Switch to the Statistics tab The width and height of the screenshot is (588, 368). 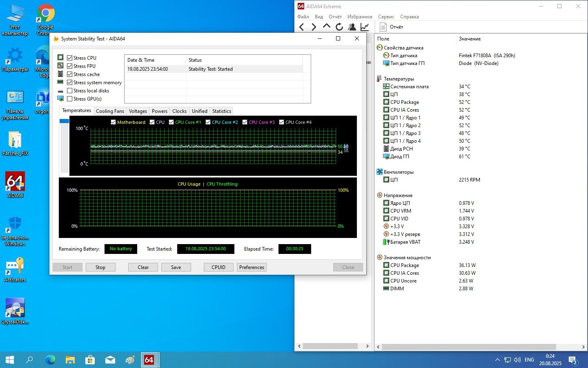tap(222, 111)
